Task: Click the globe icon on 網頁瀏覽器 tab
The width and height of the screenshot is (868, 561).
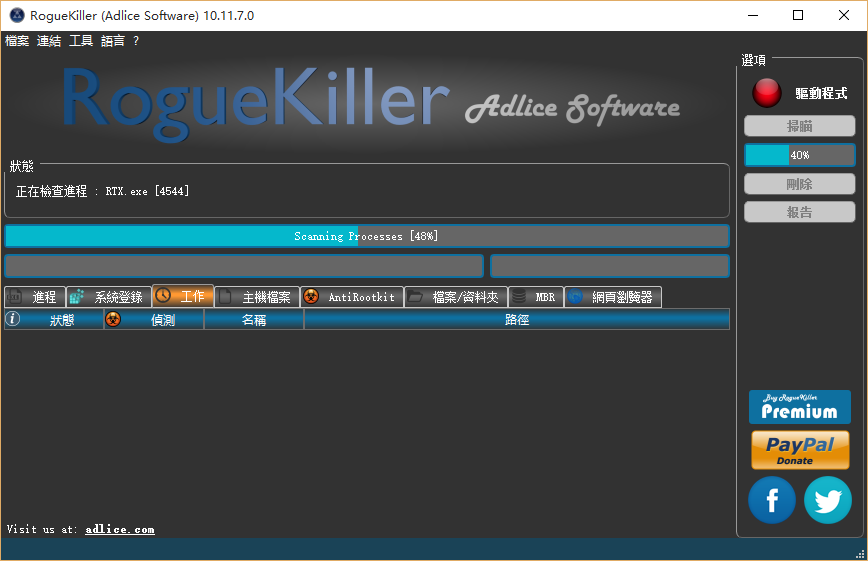Action: click(575, 296)
